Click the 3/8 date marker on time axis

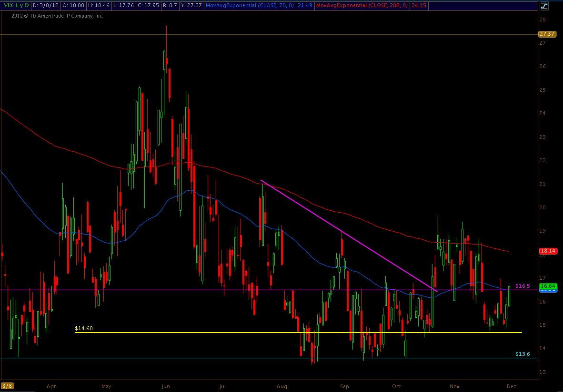[x=7, y=385]
